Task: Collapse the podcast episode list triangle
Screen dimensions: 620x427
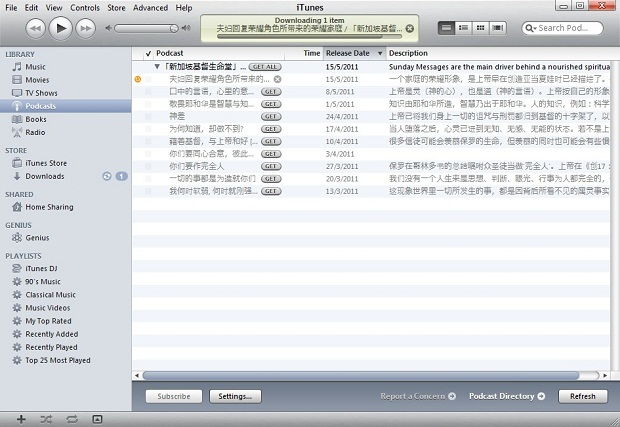Action: coord(157,67)
